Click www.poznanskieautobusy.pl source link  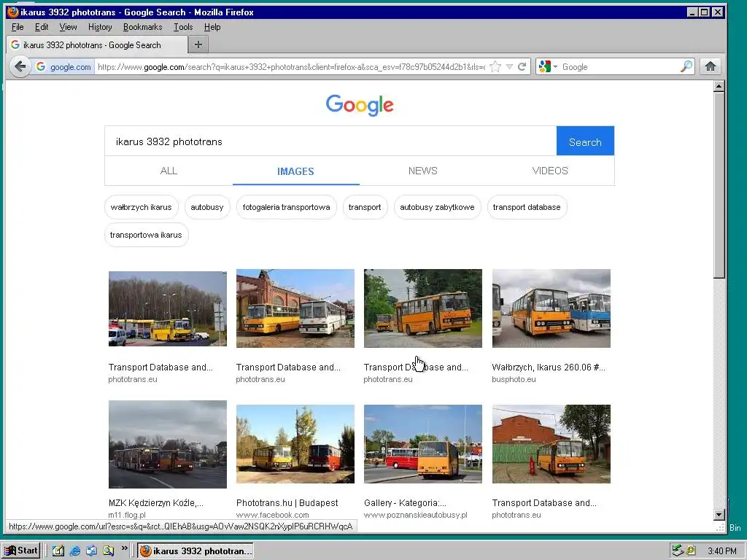[415, 515]
